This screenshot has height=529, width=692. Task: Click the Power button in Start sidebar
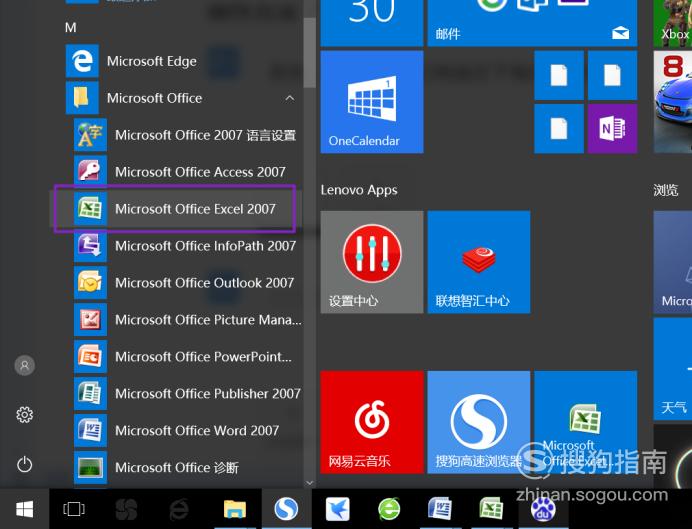(x=25, y=464)
